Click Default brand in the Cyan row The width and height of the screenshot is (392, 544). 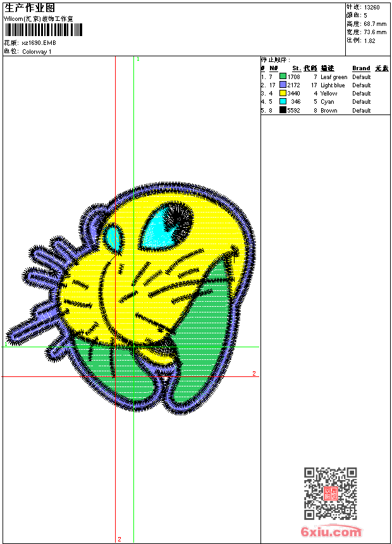tap(362, 102)
